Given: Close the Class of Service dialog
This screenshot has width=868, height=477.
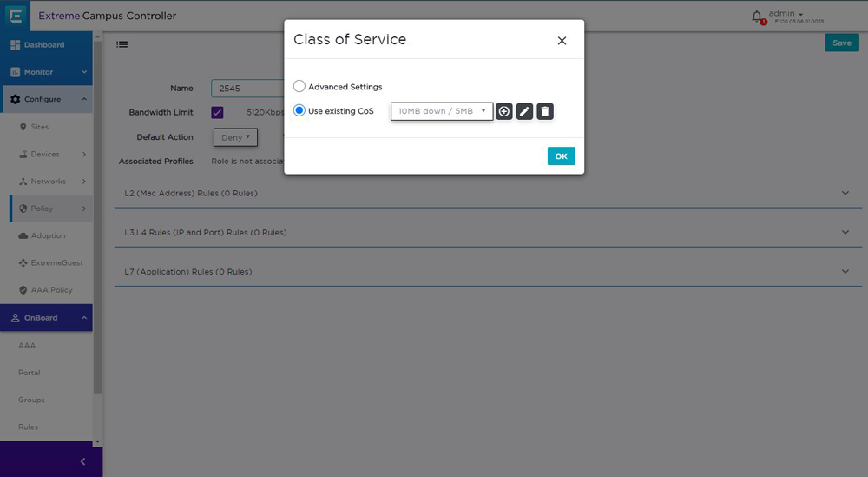Looking at the screenshot, I should click(x=562, y=41).
